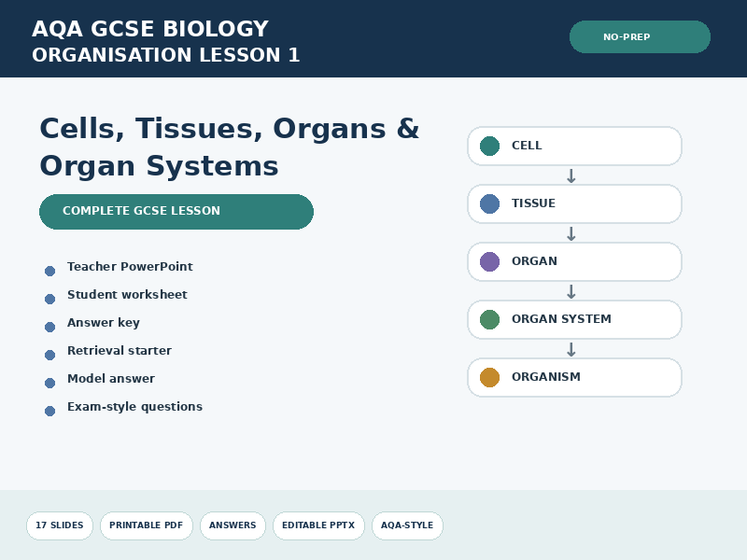The image size is (747, 560).
Task: Click the COMPLETE GCSE LESSON pill
Action: (x=176, y=212)
